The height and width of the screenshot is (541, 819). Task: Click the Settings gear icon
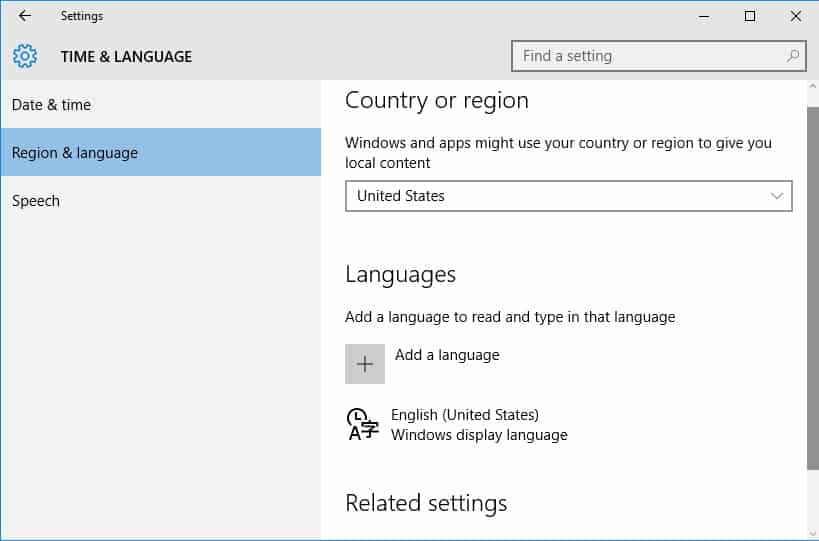[x=25, y=56]
